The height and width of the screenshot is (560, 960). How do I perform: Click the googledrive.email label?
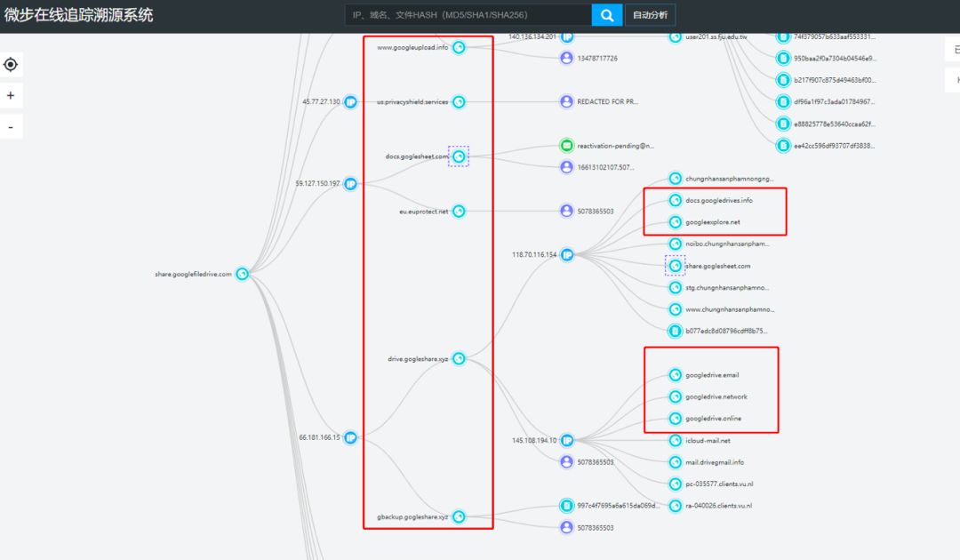(712, 374)
